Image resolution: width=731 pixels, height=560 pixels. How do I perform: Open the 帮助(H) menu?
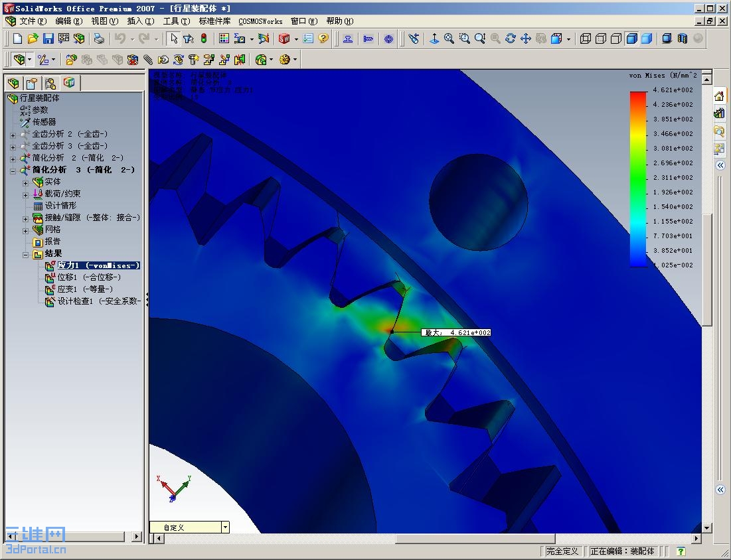(x=339, y=21)
